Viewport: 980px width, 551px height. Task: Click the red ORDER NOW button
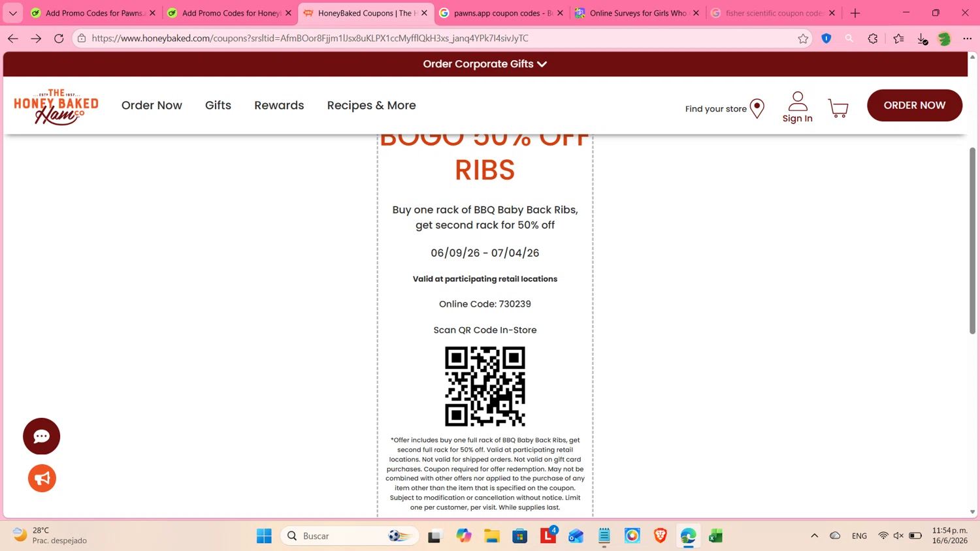pyautogui.click(x=914, y=105)
